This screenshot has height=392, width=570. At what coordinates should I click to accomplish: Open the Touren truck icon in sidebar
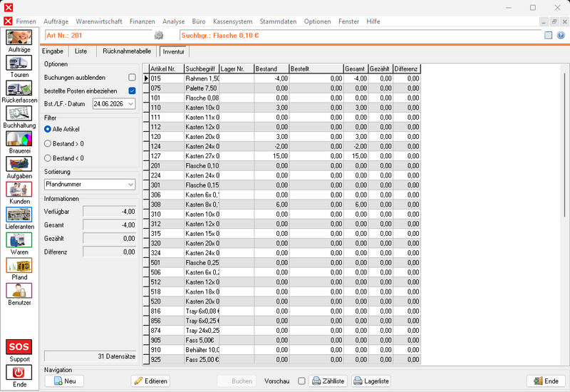19,63
